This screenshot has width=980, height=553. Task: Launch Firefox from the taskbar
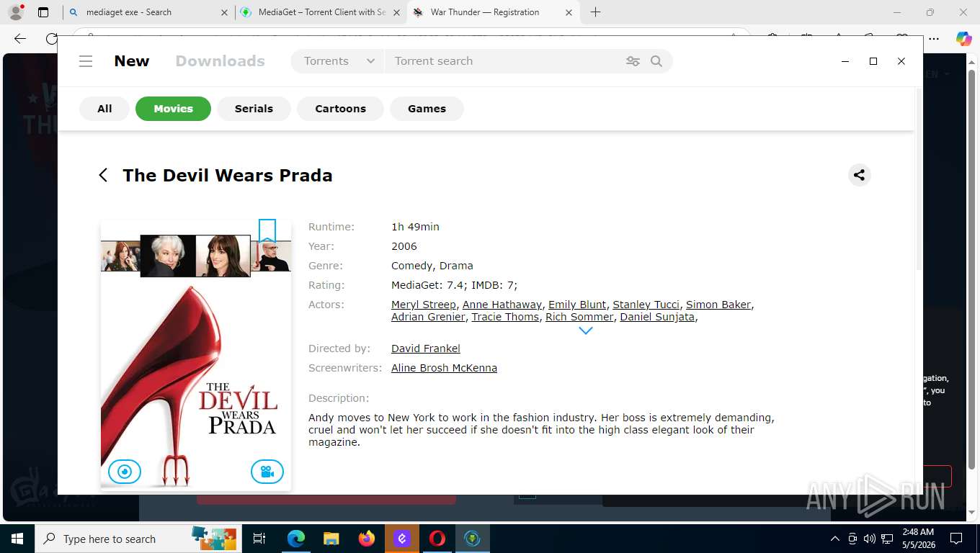click(367, 539)
